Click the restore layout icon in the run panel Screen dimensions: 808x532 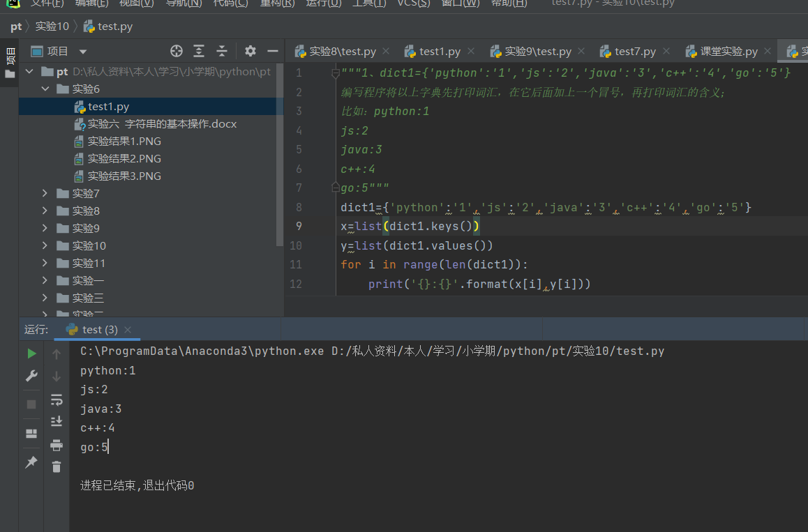point(31,433)
